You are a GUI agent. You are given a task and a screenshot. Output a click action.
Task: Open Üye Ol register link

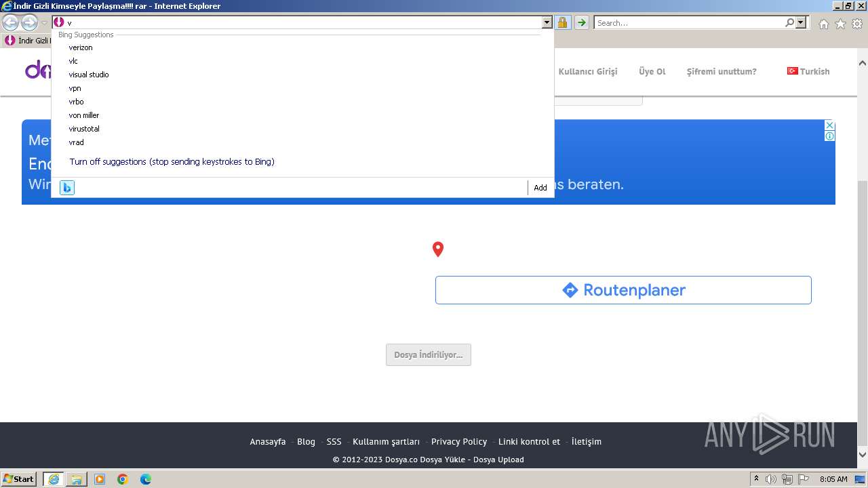pos(652,71)
